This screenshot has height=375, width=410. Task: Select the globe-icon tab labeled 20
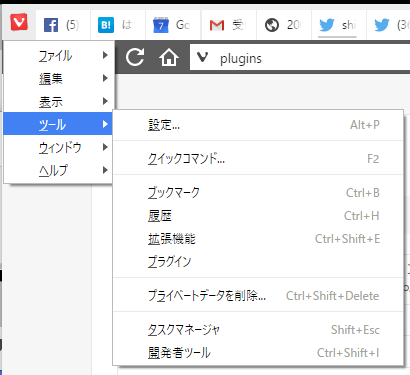pyautogui.click(x=284, y=25)
